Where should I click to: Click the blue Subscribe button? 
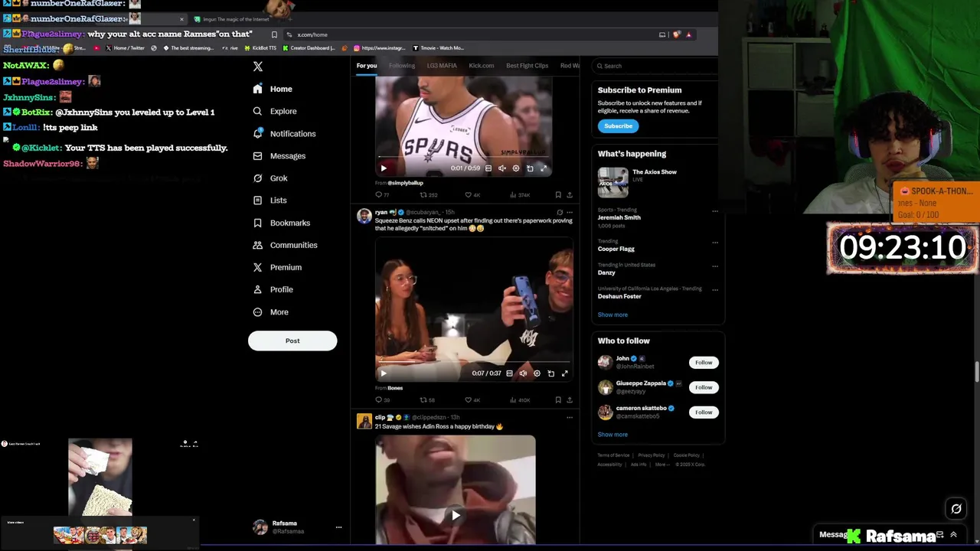pyautogui.click(x=618, y=126)
